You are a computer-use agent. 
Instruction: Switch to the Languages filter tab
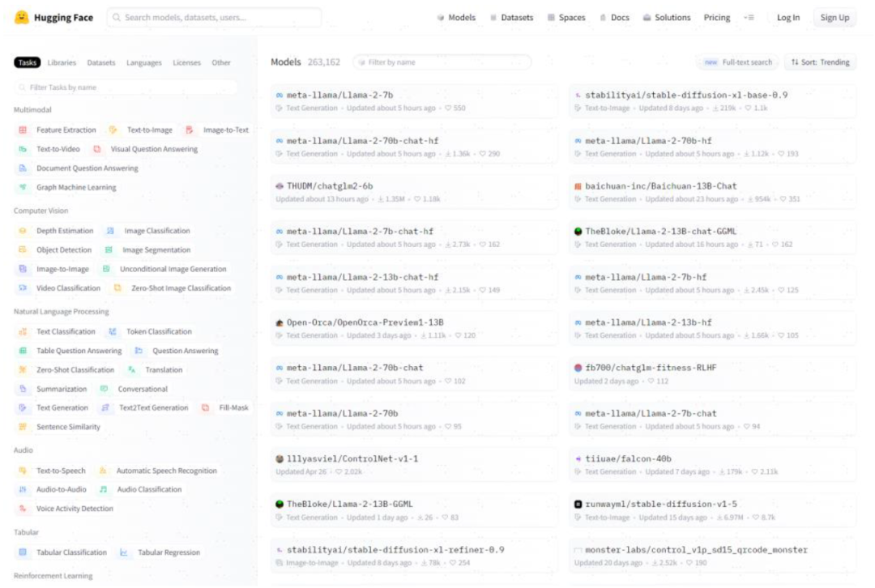144,62
